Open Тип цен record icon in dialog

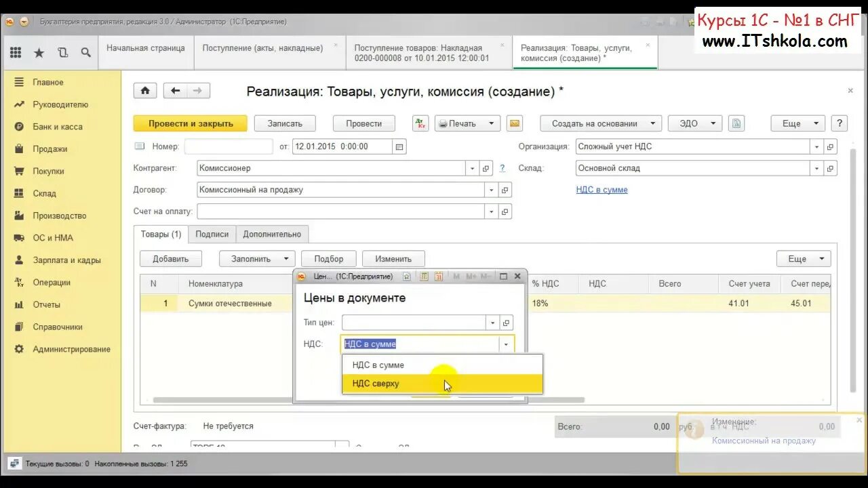[x=506, y=323]
